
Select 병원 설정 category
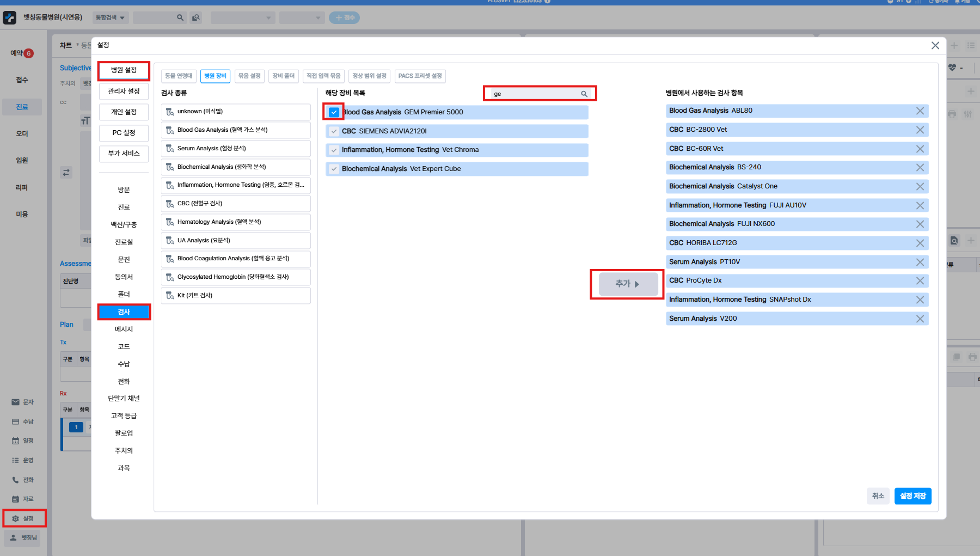pyautogui.click(x=124, y=70)
